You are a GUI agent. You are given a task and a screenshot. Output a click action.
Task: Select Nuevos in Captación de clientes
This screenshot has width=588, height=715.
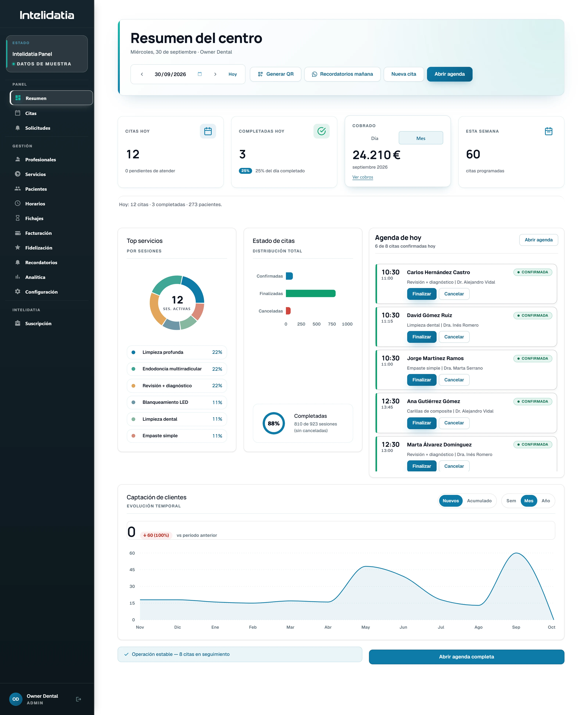pos(451,501)
